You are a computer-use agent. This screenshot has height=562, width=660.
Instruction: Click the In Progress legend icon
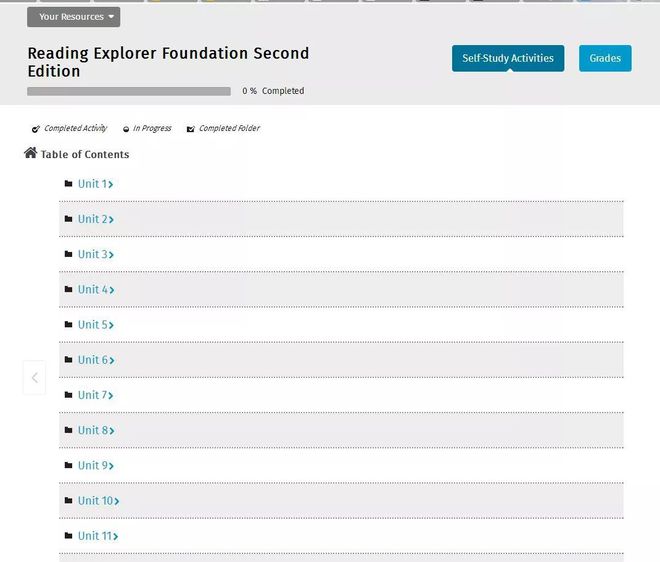(x=126, y=129)
